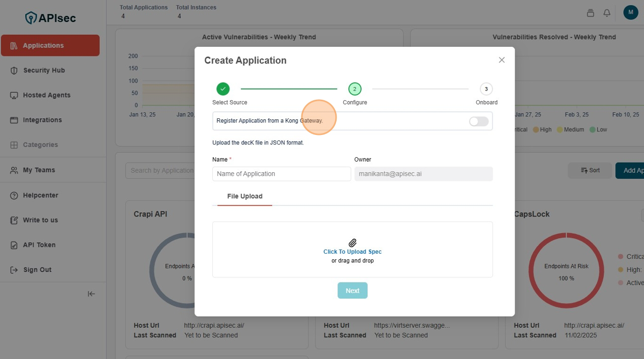Screen dimensions: 644x359
Task: Open Hosted Agents in sidebar
Action: (x=46, y=95)
